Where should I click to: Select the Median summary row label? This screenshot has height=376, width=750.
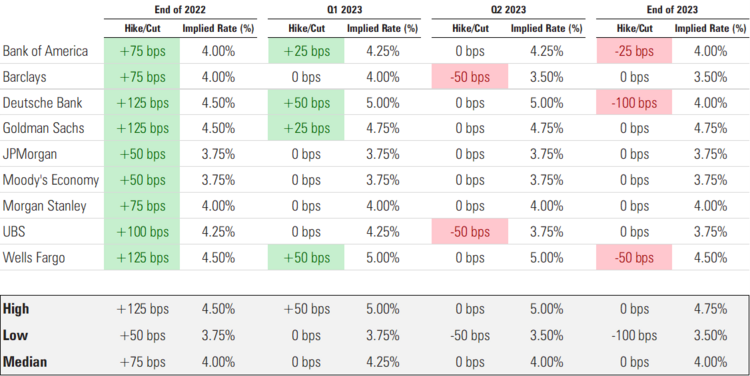point(25,362)
